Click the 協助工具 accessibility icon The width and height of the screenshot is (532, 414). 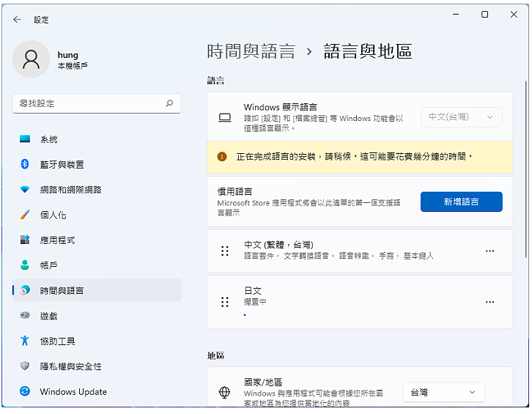(25, 341)
